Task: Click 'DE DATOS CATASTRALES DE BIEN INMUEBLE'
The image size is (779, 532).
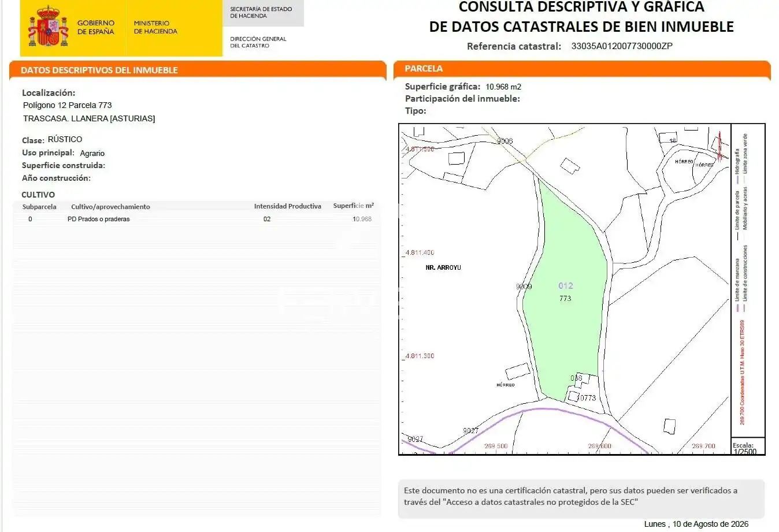Action: [x=581, y=27]
